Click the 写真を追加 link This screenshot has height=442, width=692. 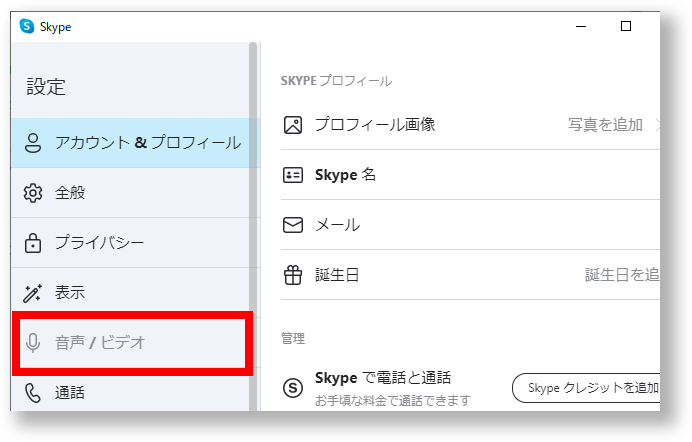coord(605,125)
